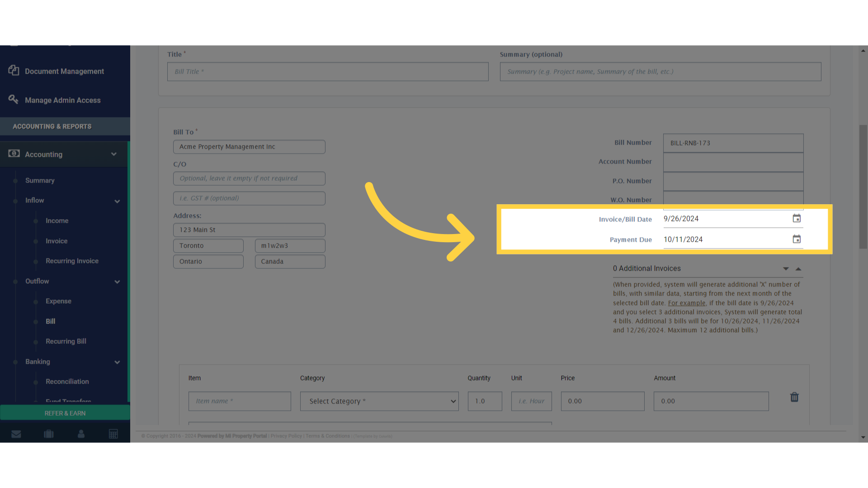The width and height of the screenshot is (868, 488).
Task: Click the Quantity field showing 1.0
Action: pyautogui.click(x=485, y=401)
